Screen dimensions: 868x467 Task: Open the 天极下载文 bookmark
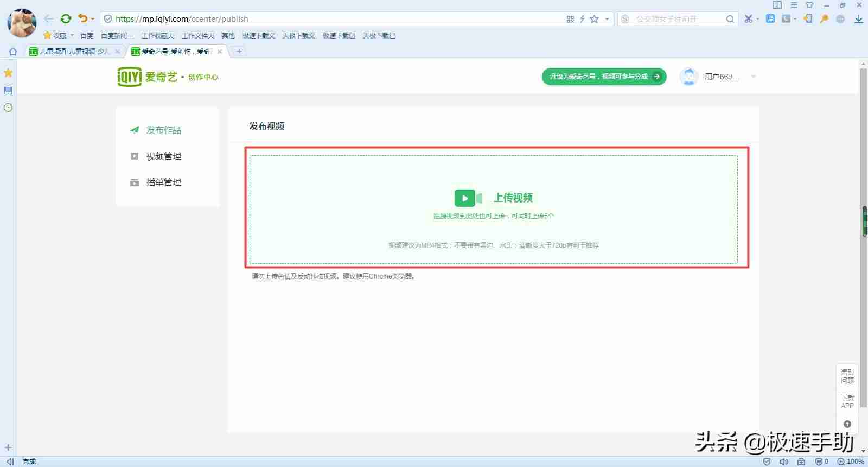(299, 35)
